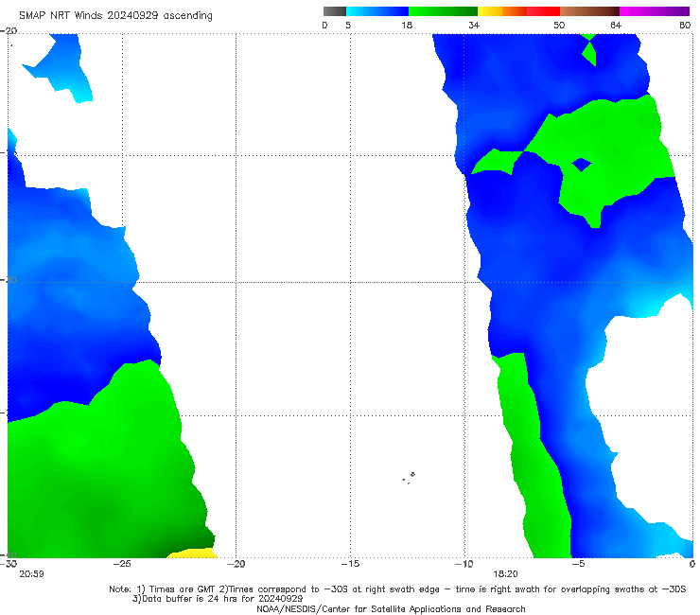The image size is (700, 615).
Task: Click the NOAA/NESDIS Center for Satellite Applications credit
Action: (x=391, y=608)
